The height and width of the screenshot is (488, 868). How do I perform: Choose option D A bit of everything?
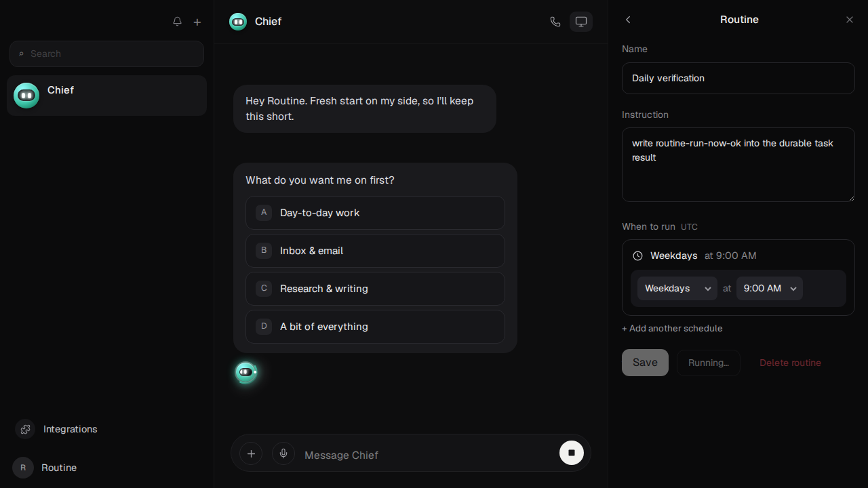(x=375, y=327)
